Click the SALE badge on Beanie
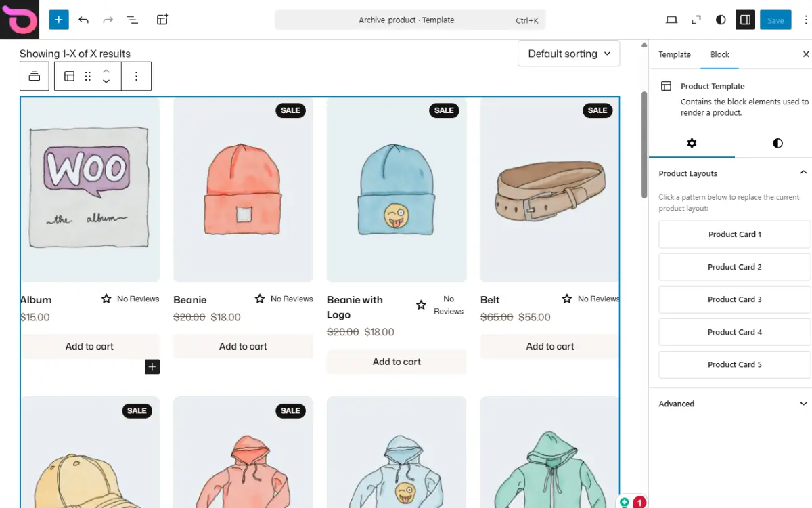The width and height of the screenshot is (812, 508). [x=290, y=110]
